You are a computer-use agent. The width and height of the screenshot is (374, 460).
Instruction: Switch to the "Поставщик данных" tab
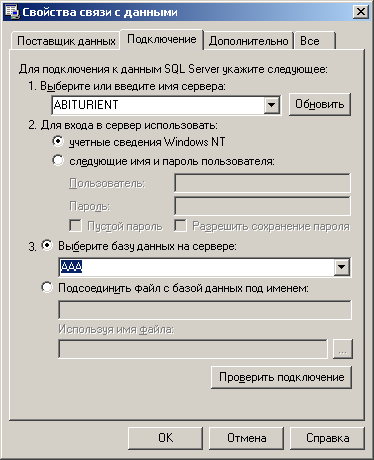66,41
